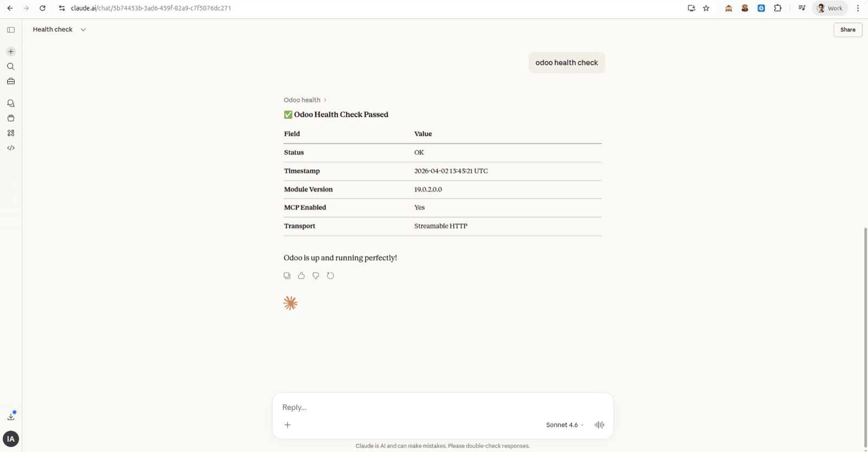Add attachment with plus icon in reply box
The image size is (868, 452).
[x=288, y=425]
